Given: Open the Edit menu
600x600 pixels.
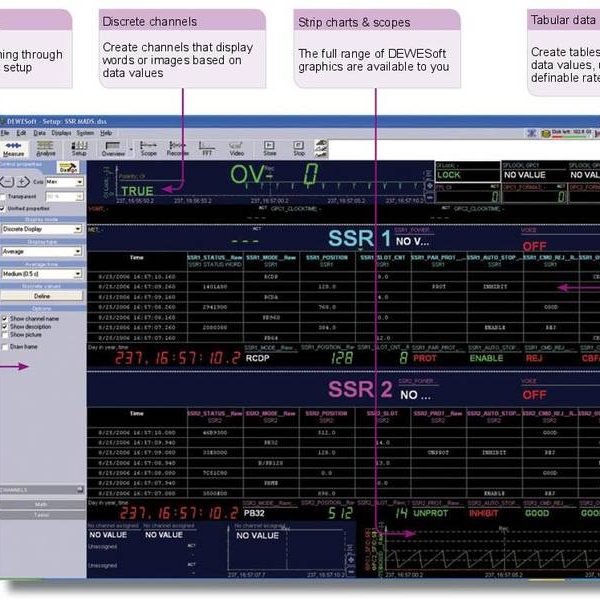Looking at the screenshot, I should pos(21,133).
